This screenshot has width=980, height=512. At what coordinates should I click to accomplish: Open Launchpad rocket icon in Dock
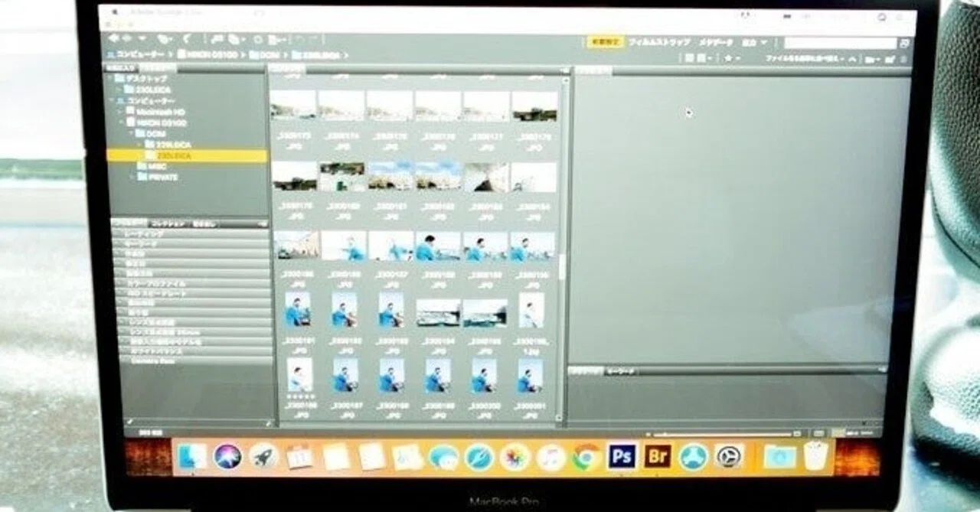263,457
